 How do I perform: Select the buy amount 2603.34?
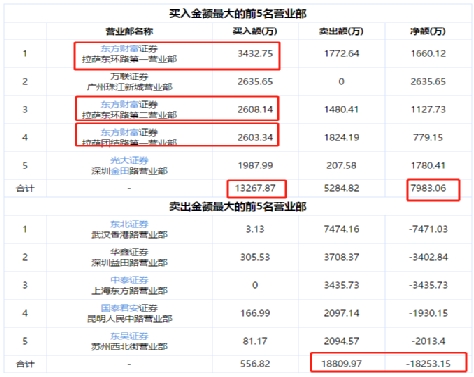[x=255, y=138]
